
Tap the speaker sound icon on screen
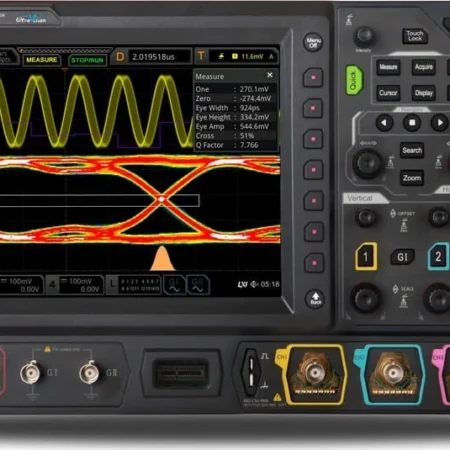coord(254,284)
